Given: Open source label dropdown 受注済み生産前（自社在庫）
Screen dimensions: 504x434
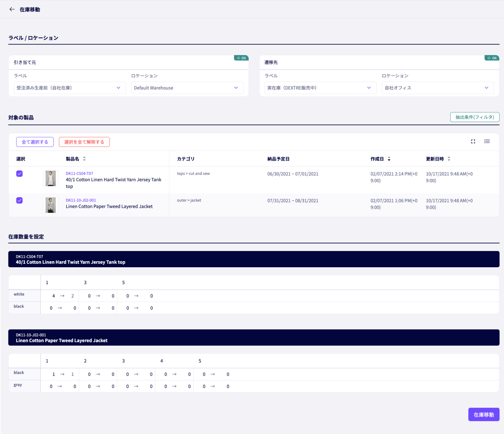Looking at the screenshot, I should (70, 88).
